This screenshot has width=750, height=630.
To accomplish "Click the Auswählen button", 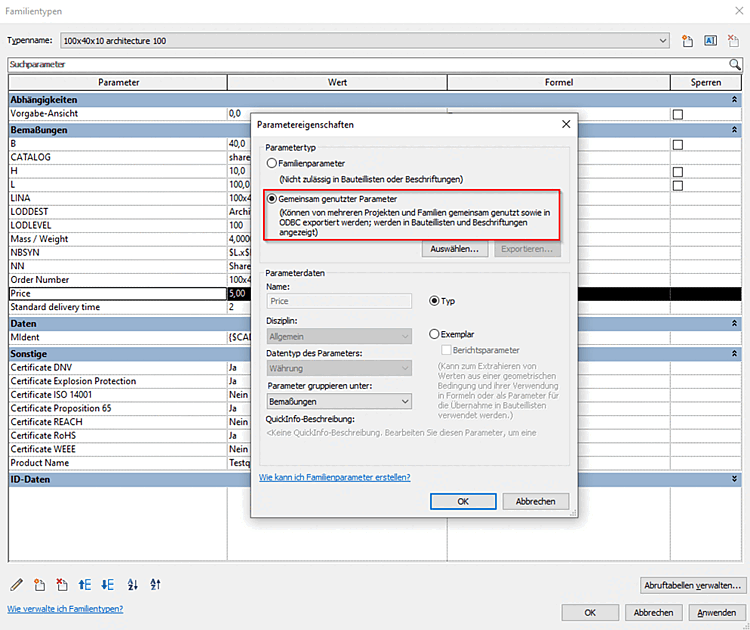I will 455,249.
